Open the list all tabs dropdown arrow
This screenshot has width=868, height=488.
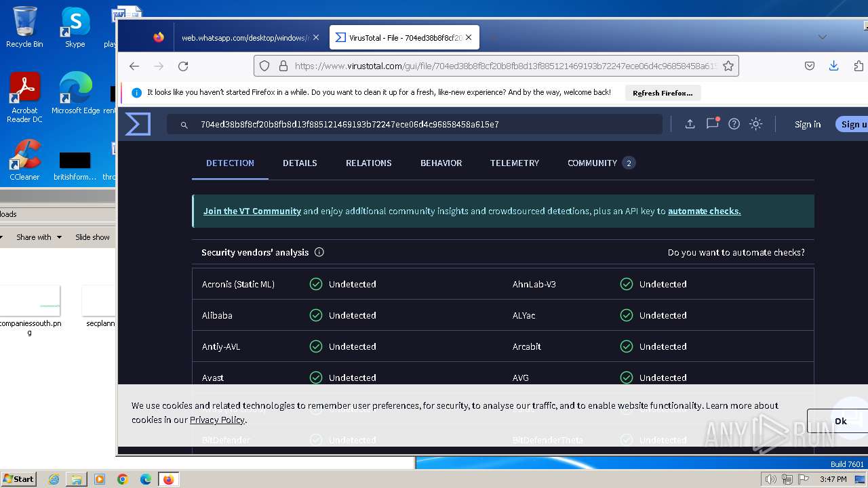823,37
